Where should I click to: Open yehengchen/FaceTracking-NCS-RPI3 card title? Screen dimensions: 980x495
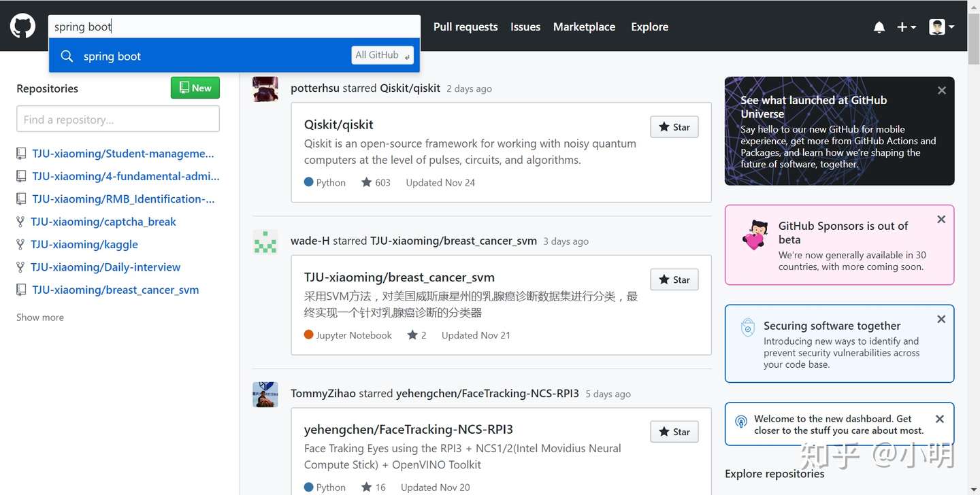(x=408, y=429)
